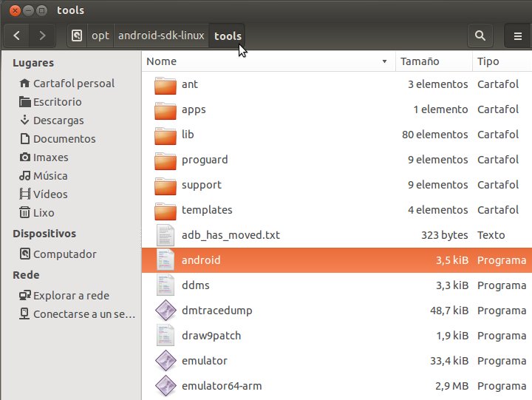This screenshot has width=532, height=400.
Task: Click the draw9patch script file icon
Action: (166, 336)
